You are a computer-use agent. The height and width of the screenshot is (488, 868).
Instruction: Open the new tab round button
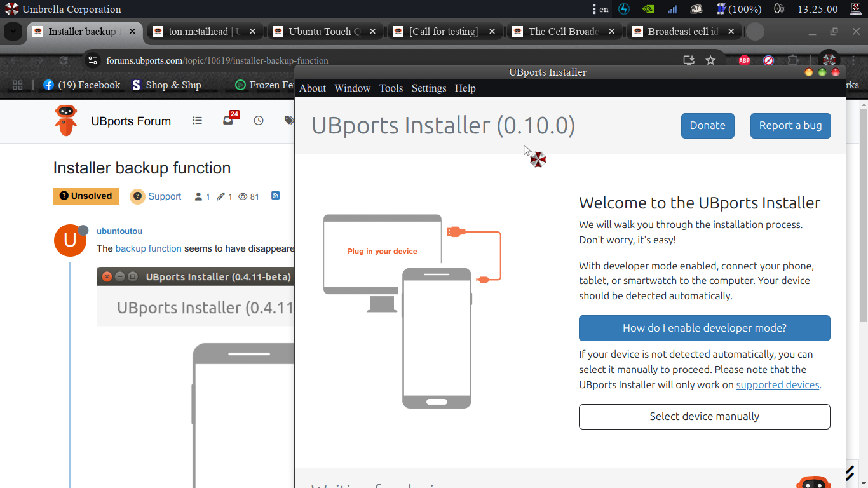(x=755, y=31)
